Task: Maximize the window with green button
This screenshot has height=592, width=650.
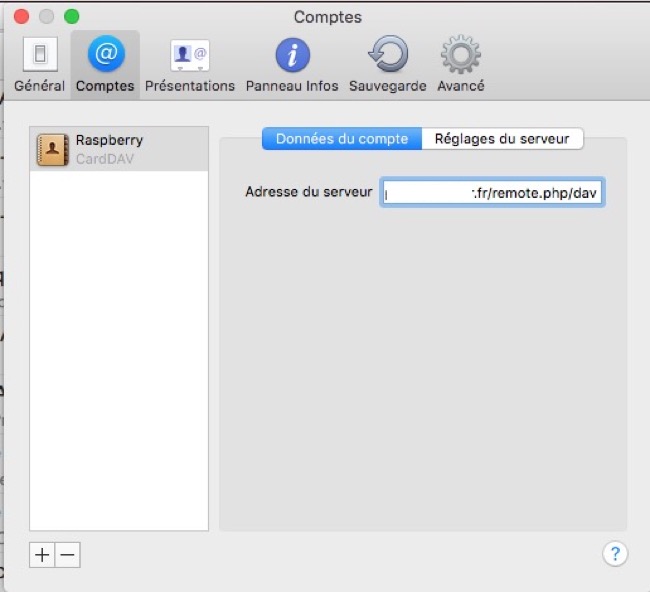Action: [x=71, y=17]
